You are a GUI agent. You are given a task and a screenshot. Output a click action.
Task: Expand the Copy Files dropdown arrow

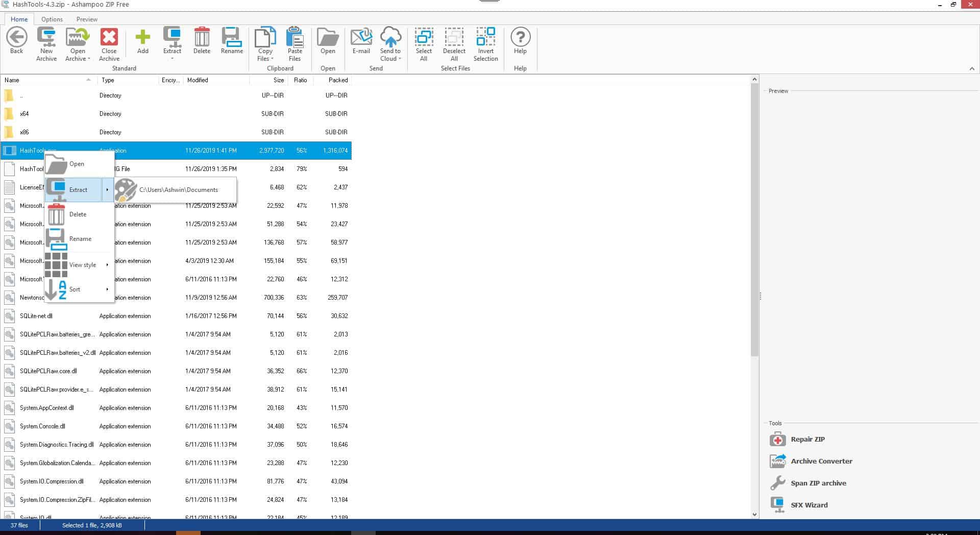pyautogui.click(x=272, y=59)
